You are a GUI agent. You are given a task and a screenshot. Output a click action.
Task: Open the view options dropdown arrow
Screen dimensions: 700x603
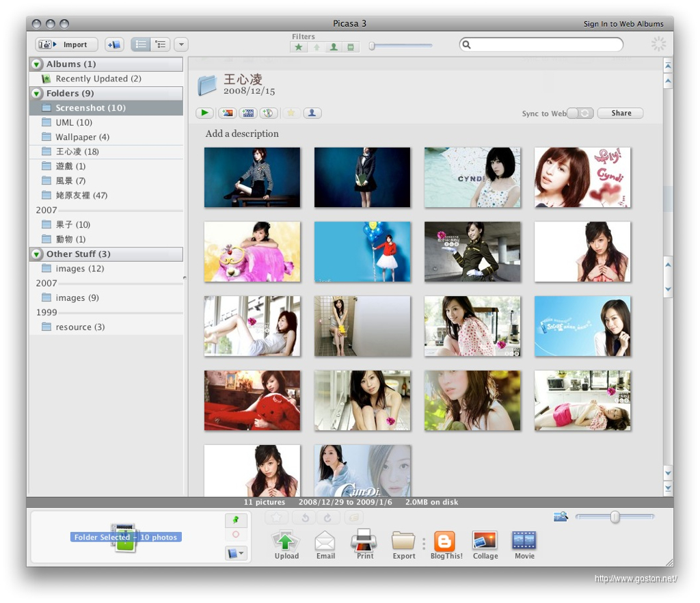point(181,44)
